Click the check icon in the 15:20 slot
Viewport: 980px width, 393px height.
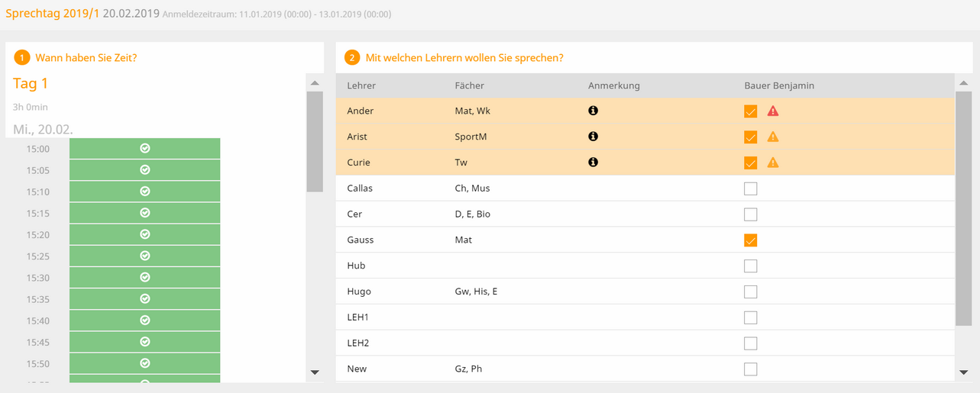pyautogui.click(x=145, y=234)
